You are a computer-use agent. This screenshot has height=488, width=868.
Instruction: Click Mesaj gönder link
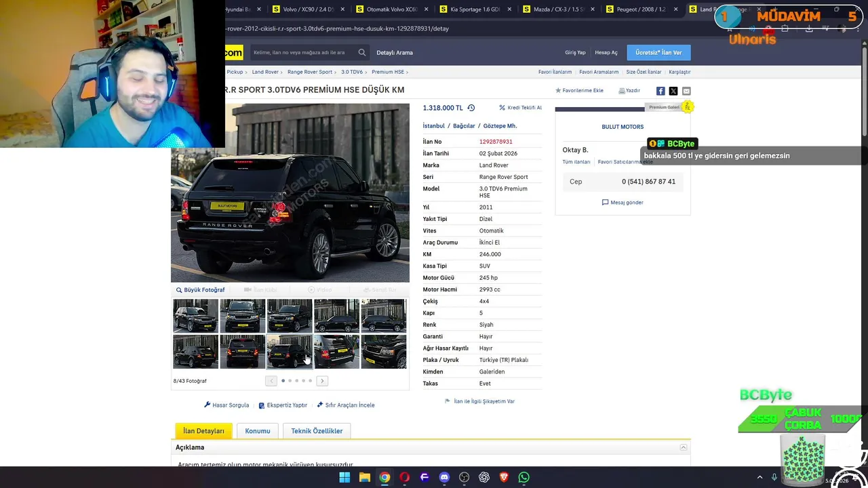tap(623, 203)
